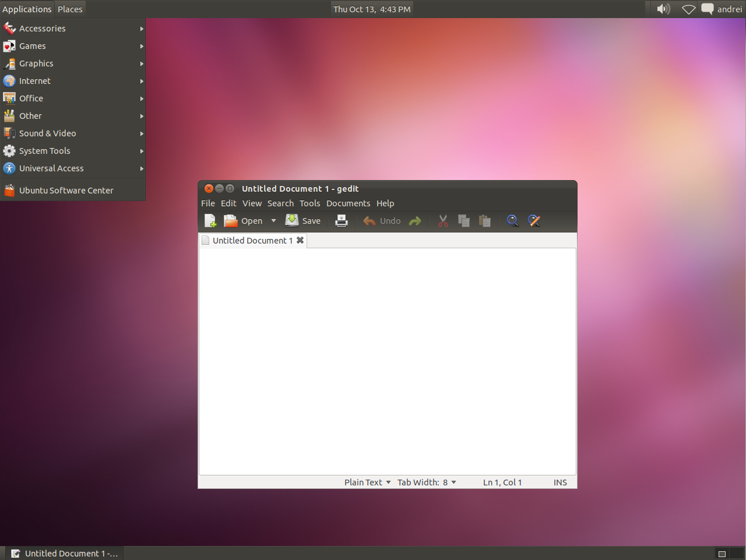This screenshot has height=560, width=746.
Task: Open the gedit View menu
Action: [252, 203]
